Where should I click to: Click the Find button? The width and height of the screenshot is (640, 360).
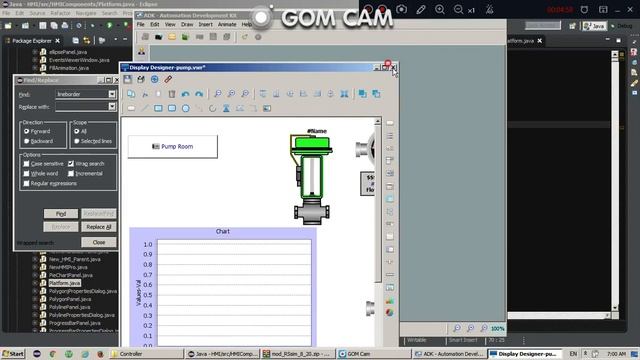pyautogui.click(x=61, y=213)
